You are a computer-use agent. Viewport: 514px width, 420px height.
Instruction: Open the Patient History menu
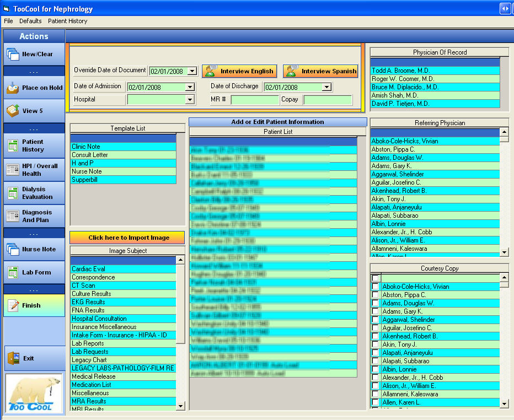tap(67, 21)
